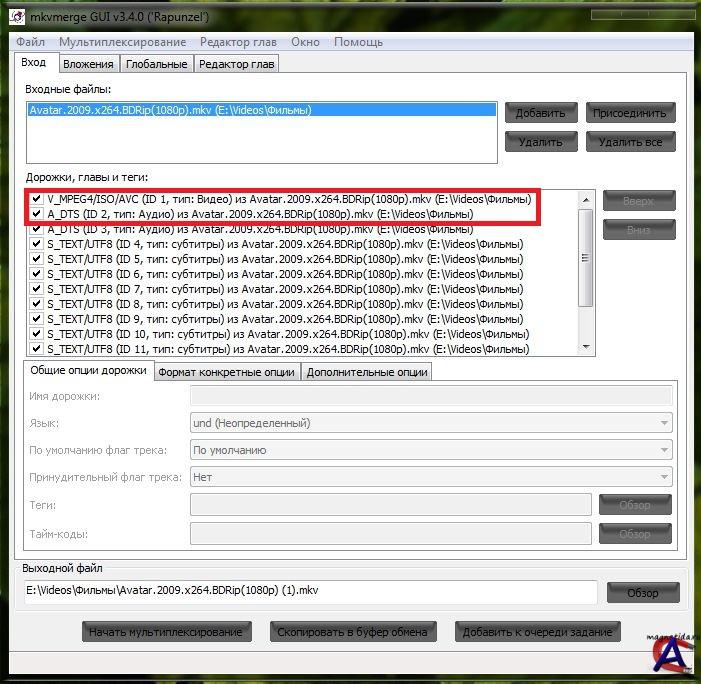Viewport: 701px width, 684px height.
Task: Click the Выходной файл output path field
Action: [310, 591]
